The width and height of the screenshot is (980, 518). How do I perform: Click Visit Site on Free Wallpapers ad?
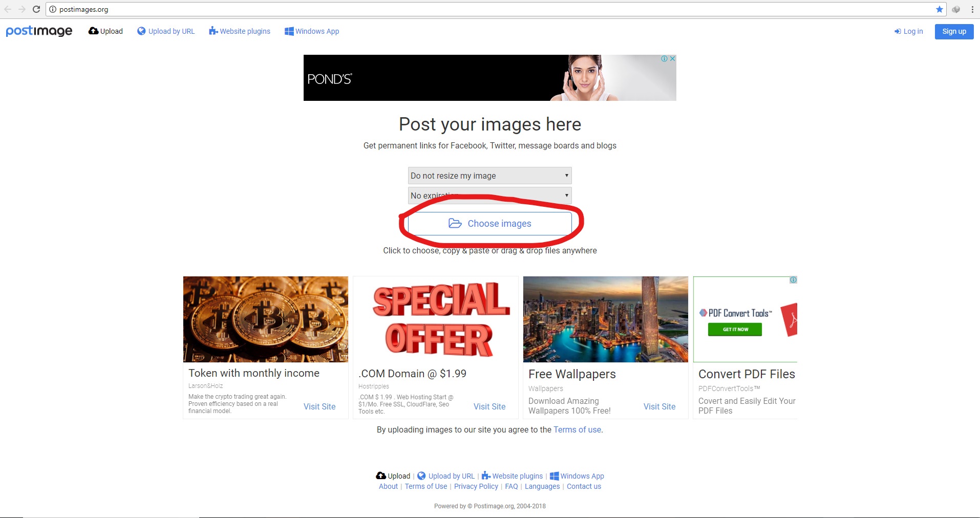[659, 406]
